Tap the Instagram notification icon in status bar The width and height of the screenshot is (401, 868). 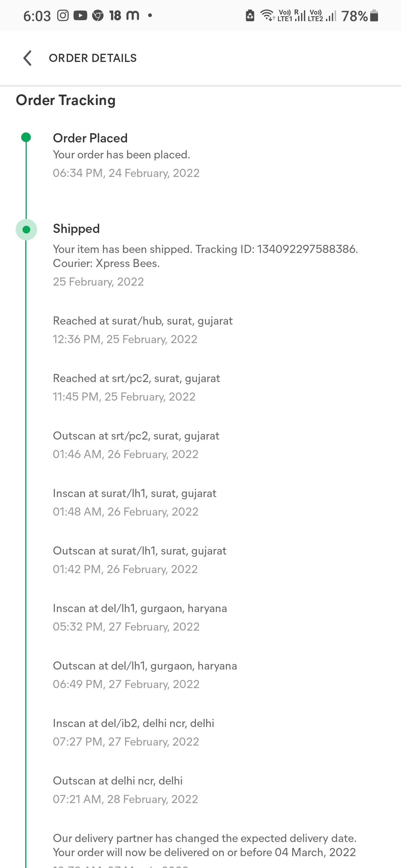[x=63, y=16]
